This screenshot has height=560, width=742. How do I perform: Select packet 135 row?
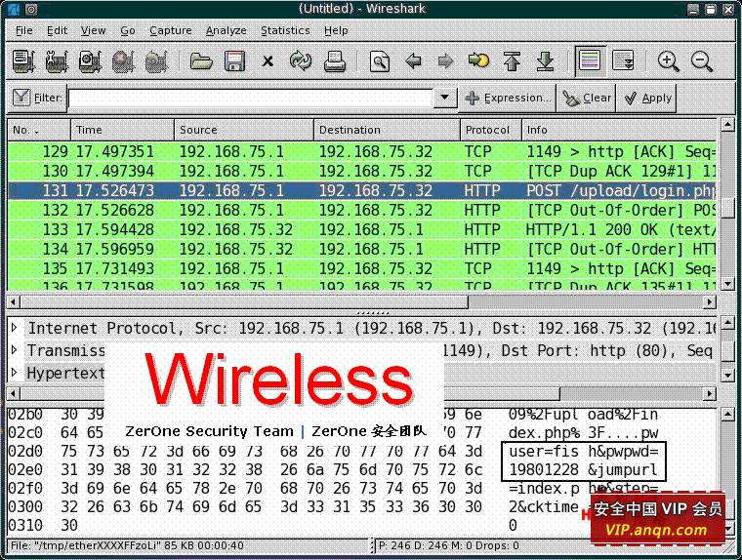(362, 268)
